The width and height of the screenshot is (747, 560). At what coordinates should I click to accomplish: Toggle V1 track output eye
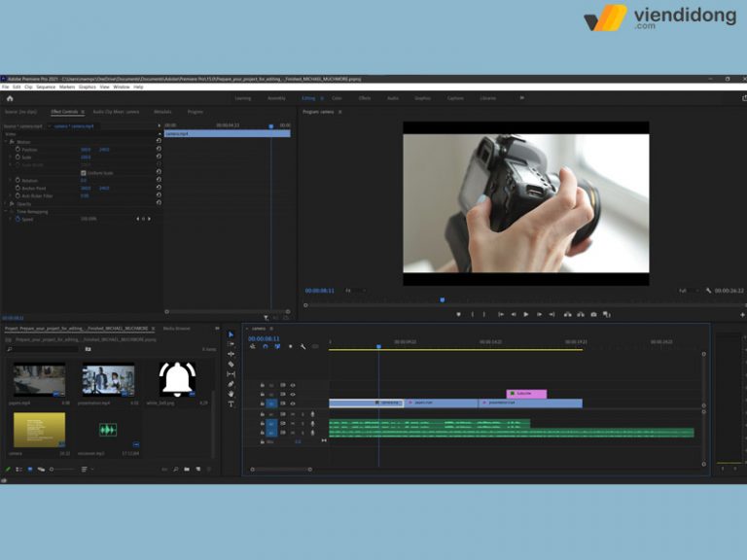point(293,403)
